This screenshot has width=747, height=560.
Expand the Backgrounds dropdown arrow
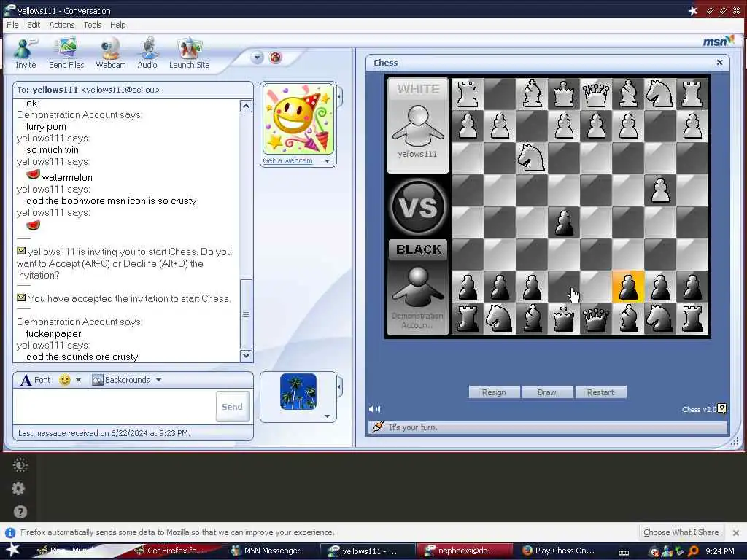[158, 380]
